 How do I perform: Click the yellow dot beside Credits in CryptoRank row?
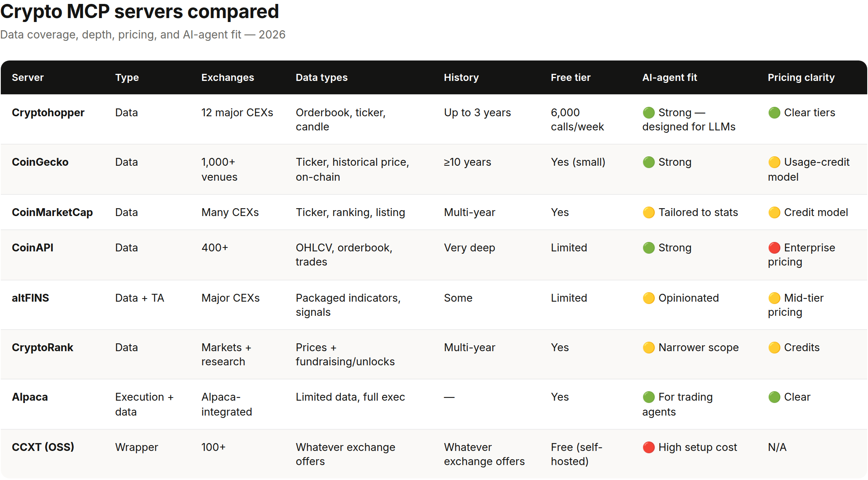click(774, 348)
